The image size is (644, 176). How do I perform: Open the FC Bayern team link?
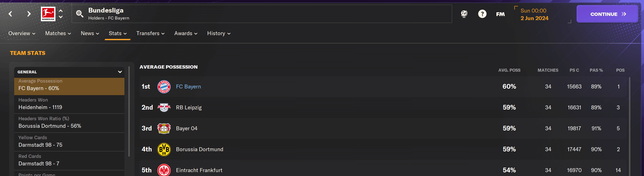pyautogui.click(x=188, y=87)
